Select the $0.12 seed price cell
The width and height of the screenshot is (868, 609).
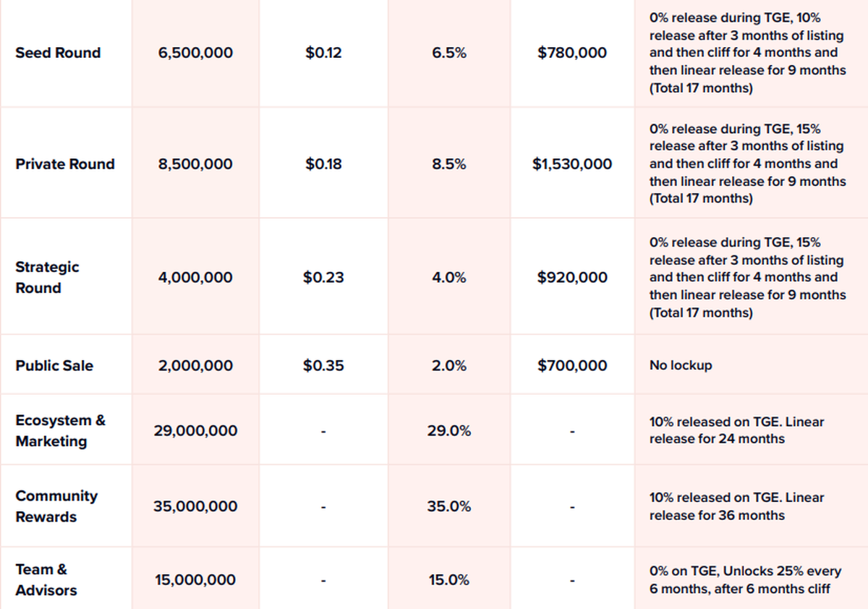[323, 53]
